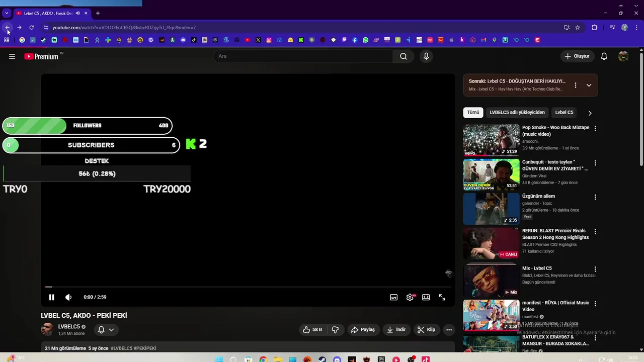
Task: Open the Steam bookmark
Action: [x=43, y=40]
